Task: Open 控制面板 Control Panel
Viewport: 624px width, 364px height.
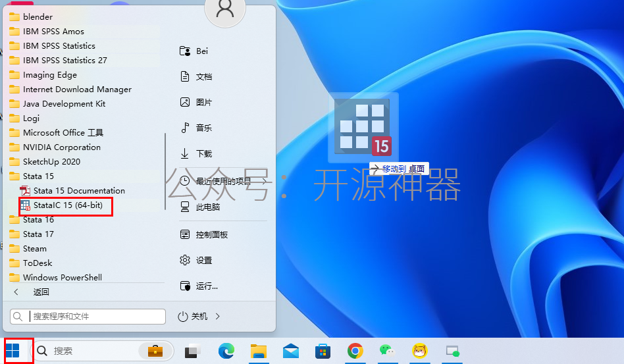Action: click(204, 235)
